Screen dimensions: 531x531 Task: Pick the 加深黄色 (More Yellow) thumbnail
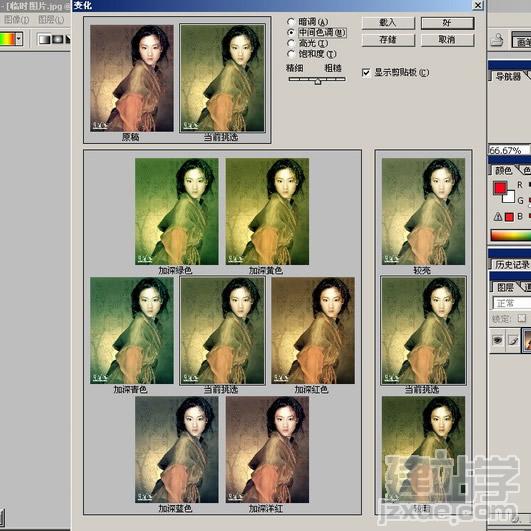(x=267, y=211)
